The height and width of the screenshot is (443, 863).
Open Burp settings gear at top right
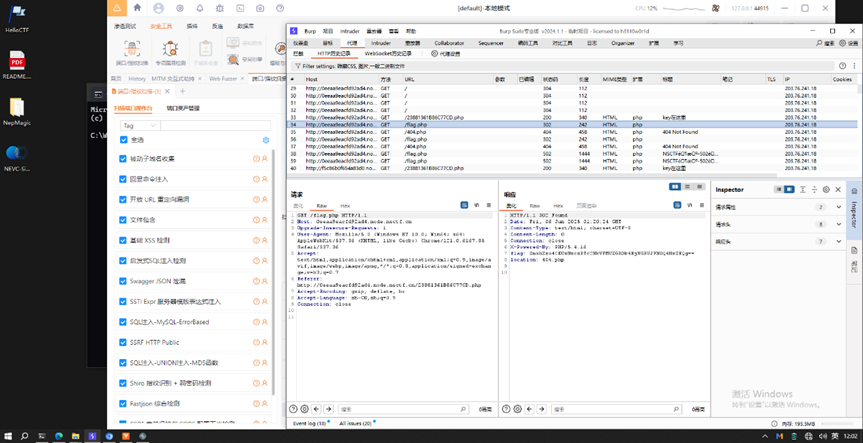pyautogui.click(x=842, y=43)
